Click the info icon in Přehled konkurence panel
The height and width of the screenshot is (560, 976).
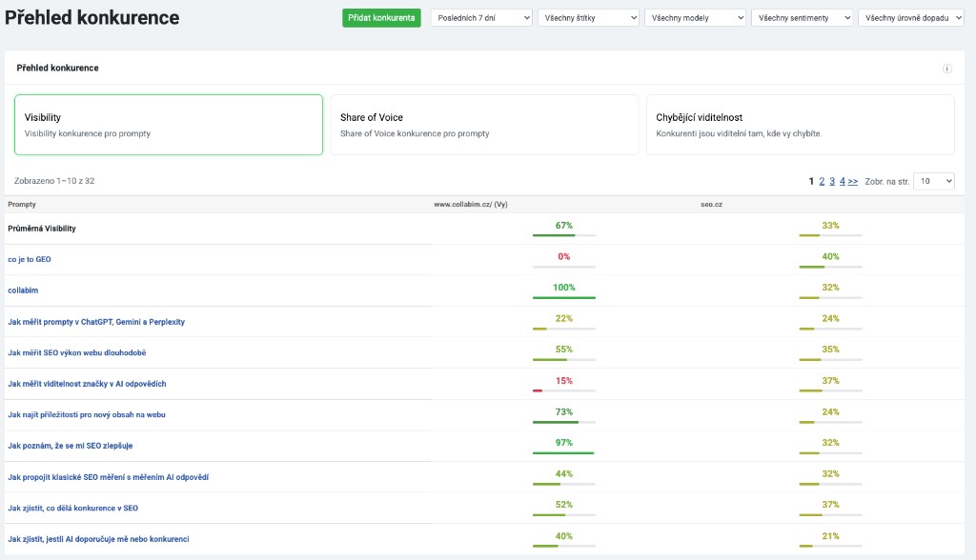946,69
